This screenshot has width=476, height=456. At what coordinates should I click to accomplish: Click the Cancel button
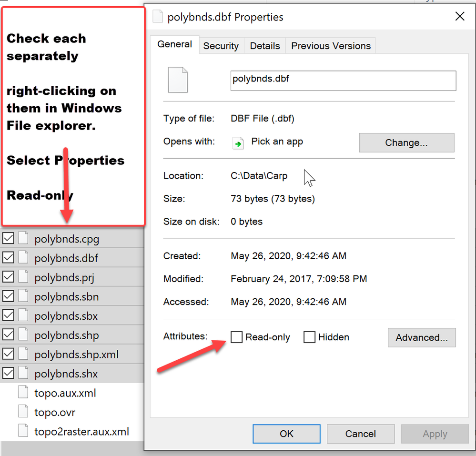[x=361, y=434]
